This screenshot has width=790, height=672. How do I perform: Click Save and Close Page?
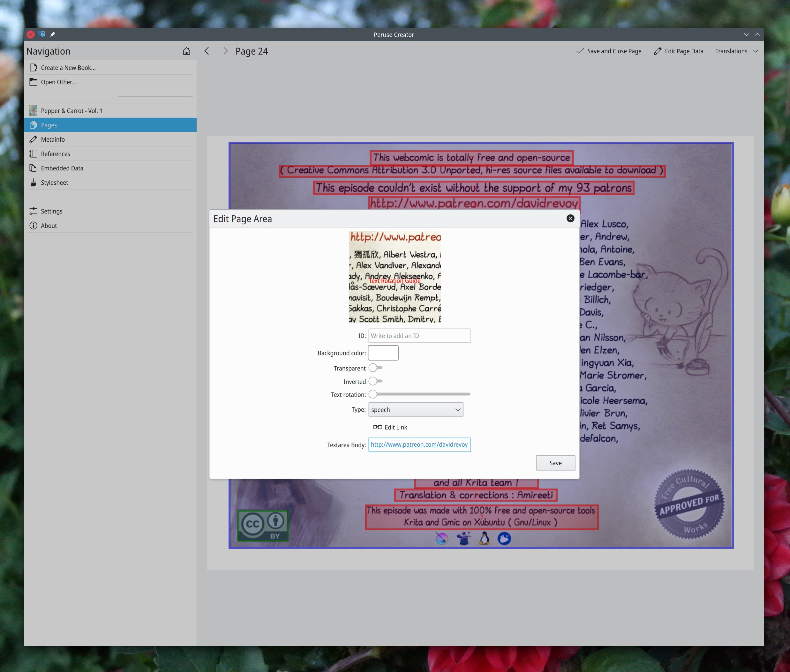tap(609, 51)
